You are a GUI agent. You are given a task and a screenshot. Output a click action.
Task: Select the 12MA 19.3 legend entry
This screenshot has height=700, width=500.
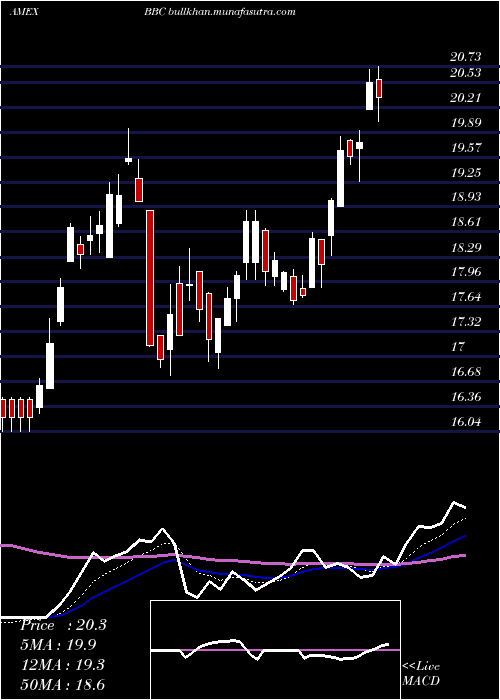62,664
